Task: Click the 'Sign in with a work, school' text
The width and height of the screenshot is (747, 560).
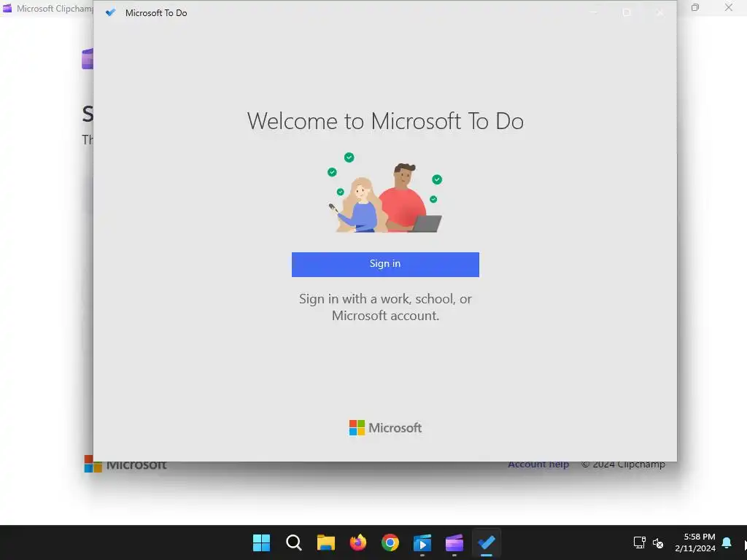Action: (385, 307)
